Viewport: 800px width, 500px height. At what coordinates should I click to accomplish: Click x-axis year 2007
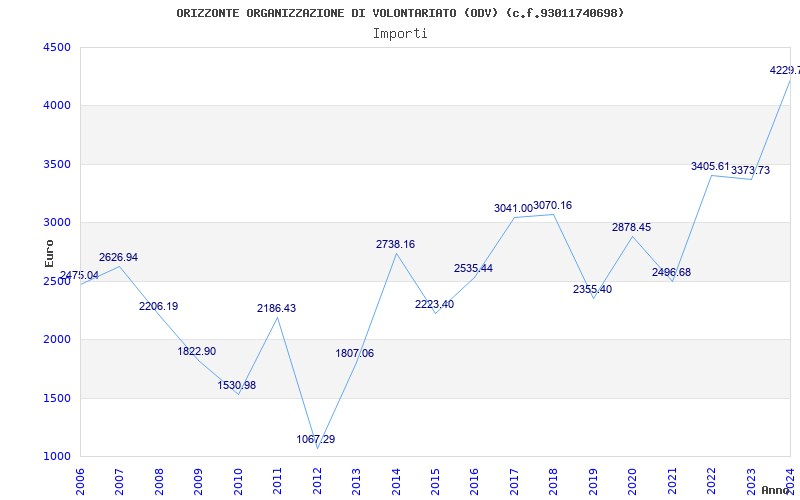pos(119,482)
